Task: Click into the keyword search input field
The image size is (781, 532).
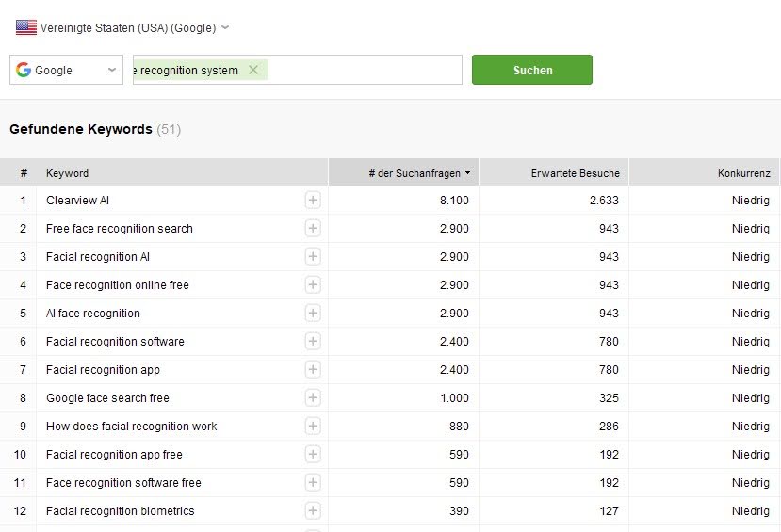Action: click(x=364, y=70)
